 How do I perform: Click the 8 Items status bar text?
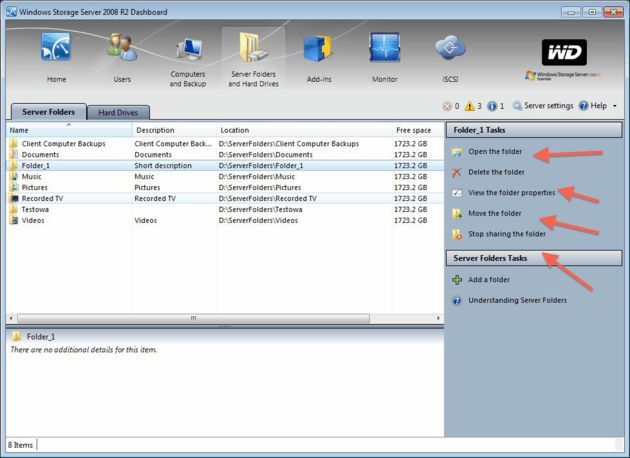tap(20, 445)
